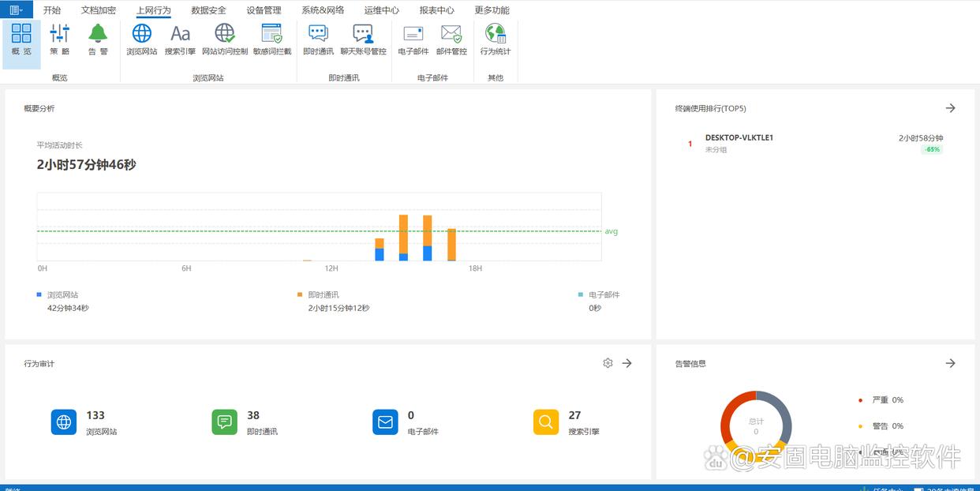Expand 告警信息 panel with arrow
Viewport: 980px width, 491px height.
click(x=950, y=363)
